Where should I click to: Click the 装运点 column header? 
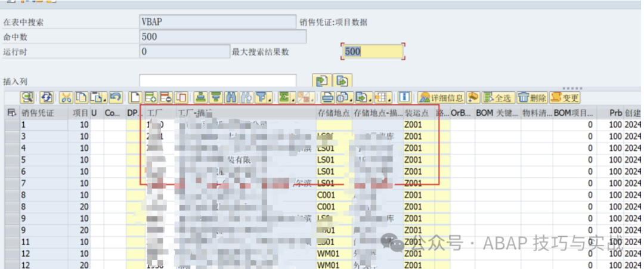pyautogui.click(x=419, y=113)
